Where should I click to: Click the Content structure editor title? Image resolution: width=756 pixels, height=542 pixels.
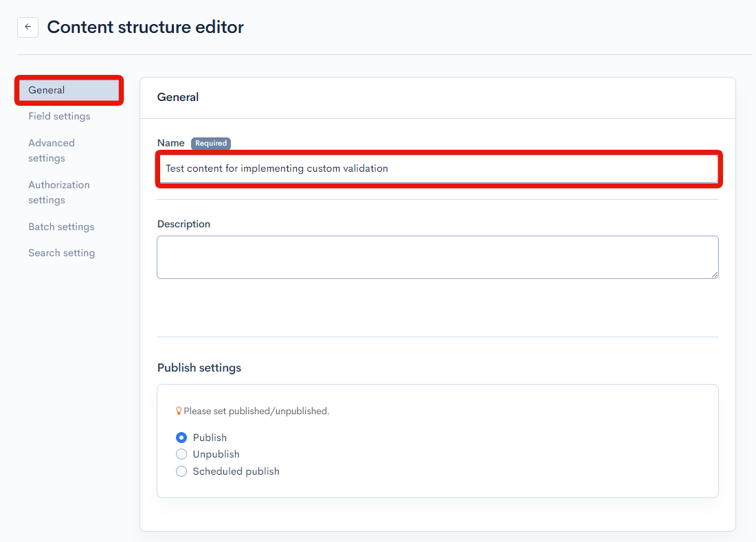coord(145,27)
